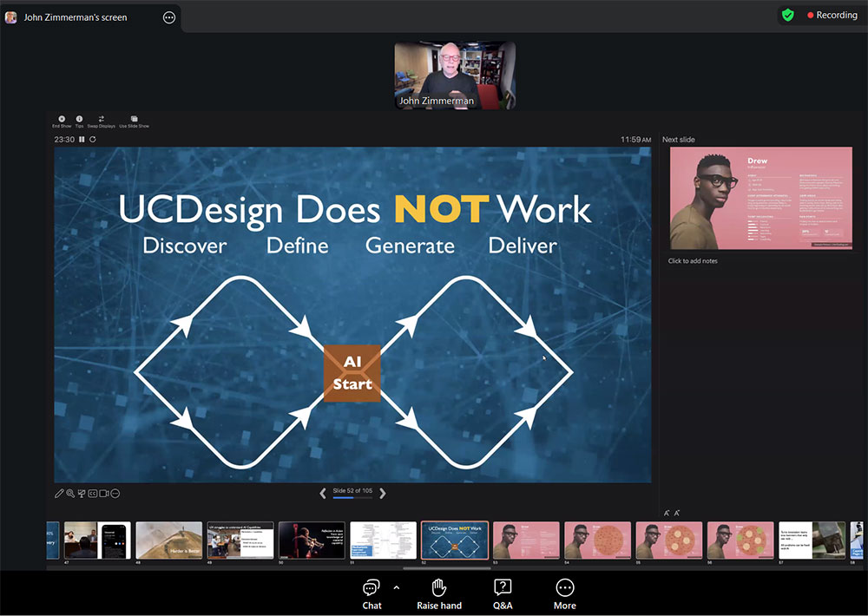Click the Swap Displays icon

[101, 119]
